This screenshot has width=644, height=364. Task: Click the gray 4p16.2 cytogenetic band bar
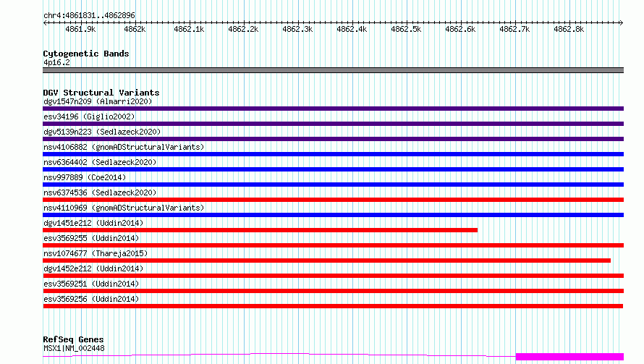[x=333, y=70]
